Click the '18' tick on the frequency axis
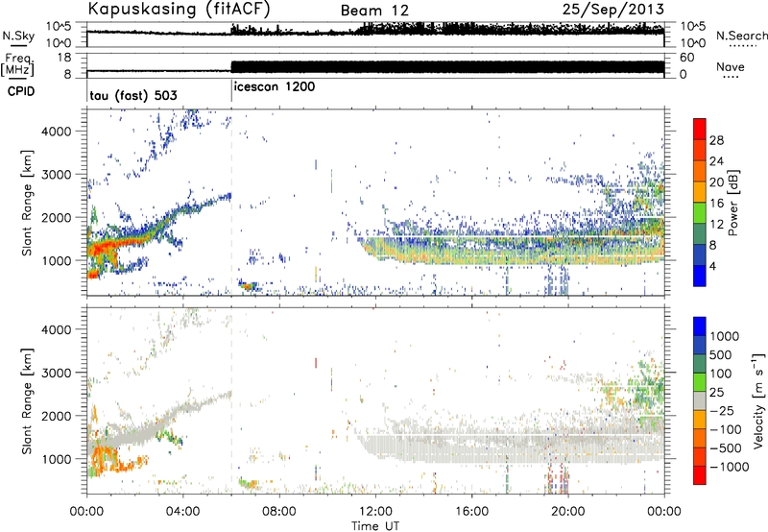Screen dimensions: 768x532 tap(64, 58)
